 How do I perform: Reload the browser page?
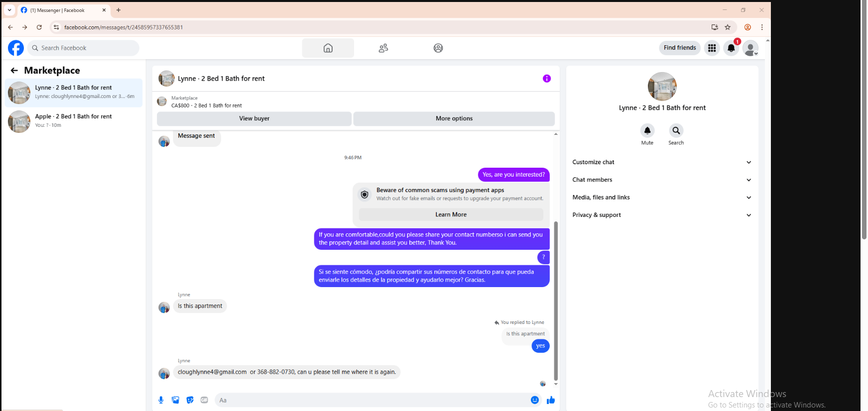[39, 27]
